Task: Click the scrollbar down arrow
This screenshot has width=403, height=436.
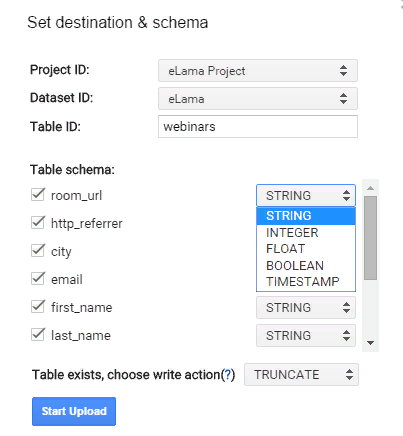Action: 370,343
